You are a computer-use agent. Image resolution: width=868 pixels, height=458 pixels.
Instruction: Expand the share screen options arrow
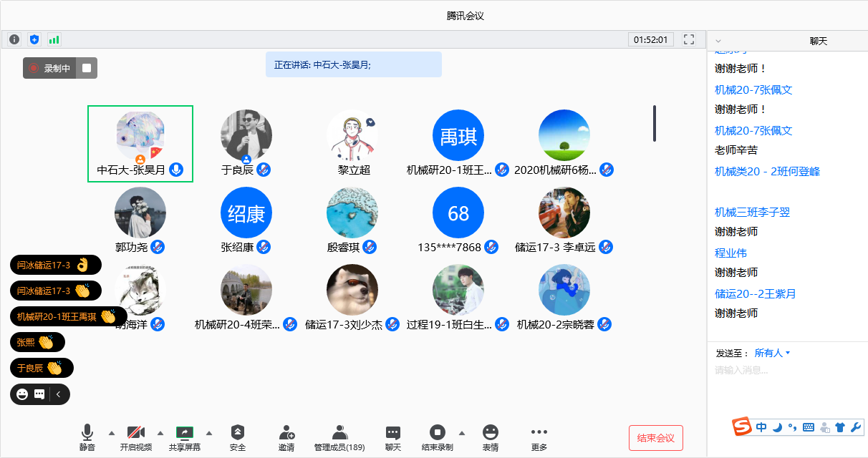(x=209, y=433)
